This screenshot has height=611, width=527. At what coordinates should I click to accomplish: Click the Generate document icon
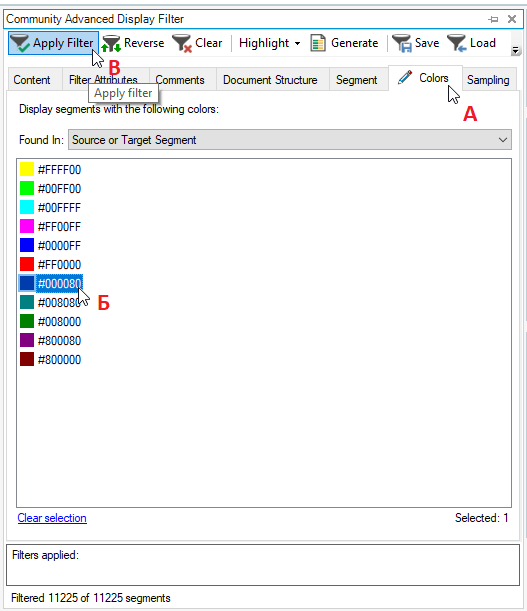318,43
